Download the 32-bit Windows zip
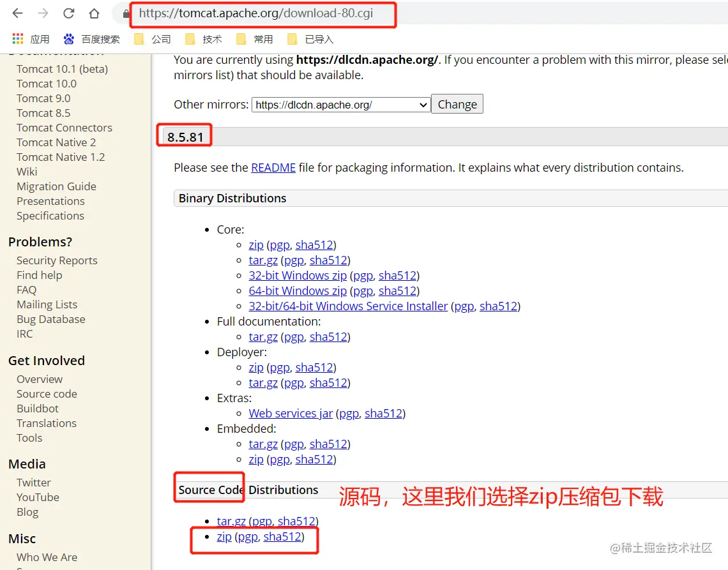Image resolution: width=728 pixels, height=570 pixels. 298,276
